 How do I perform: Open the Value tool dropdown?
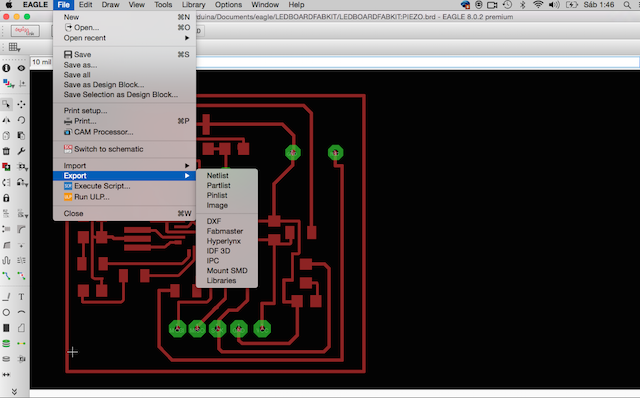tap(22, 213)
